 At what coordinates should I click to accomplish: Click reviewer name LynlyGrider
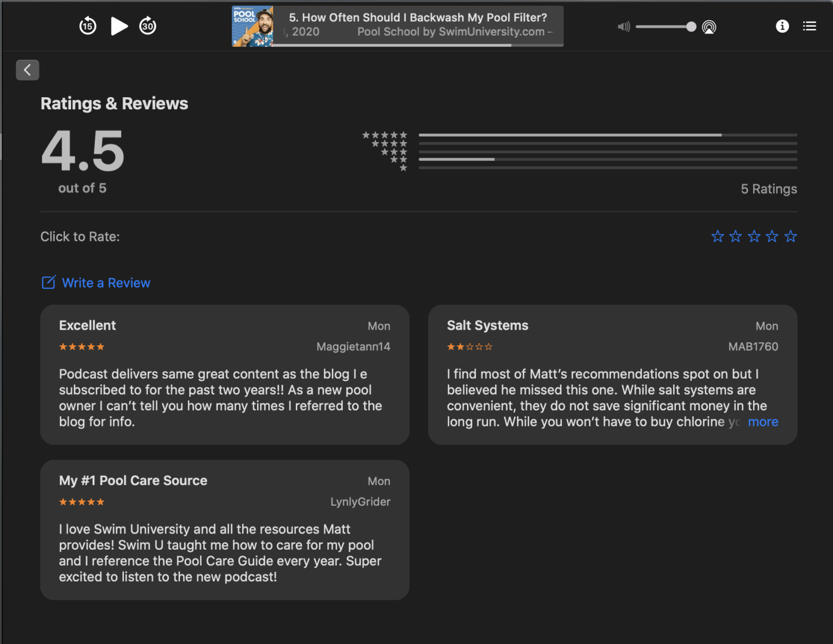coord(360,502)
